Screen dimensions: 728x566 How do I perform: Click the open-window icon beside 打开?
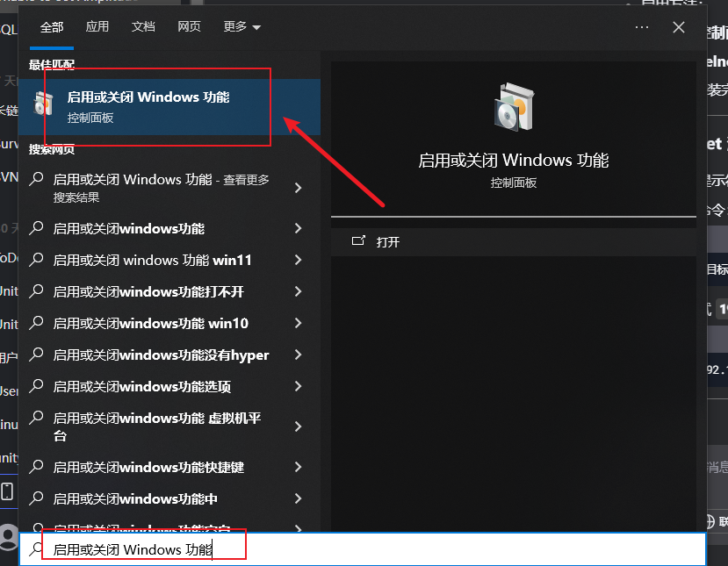tap(358, 240)
